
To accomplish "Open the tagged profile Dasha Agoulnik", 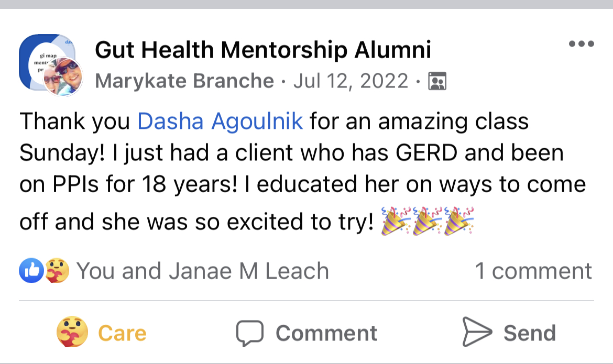I will (220, 121).
